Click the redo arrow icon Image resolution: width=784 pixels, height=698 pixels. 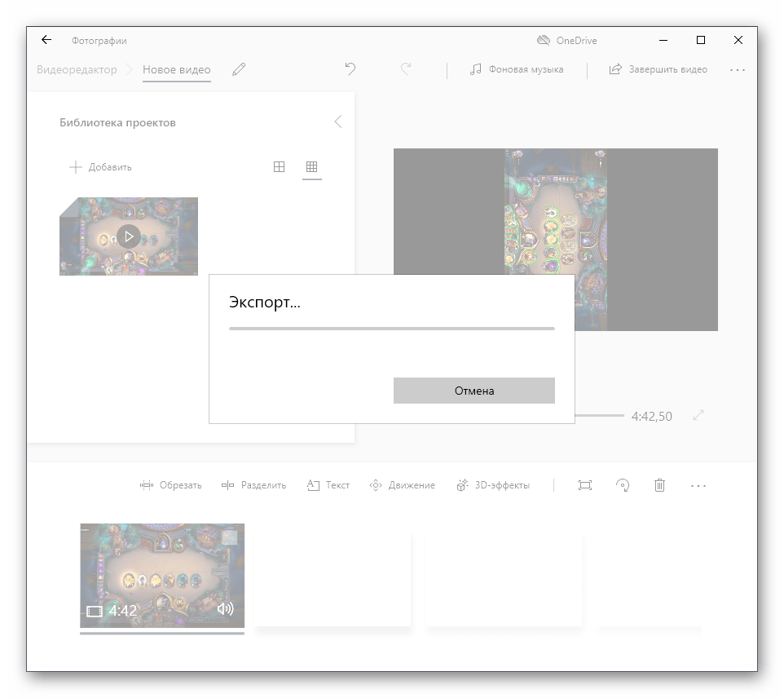tap(406, 69)
